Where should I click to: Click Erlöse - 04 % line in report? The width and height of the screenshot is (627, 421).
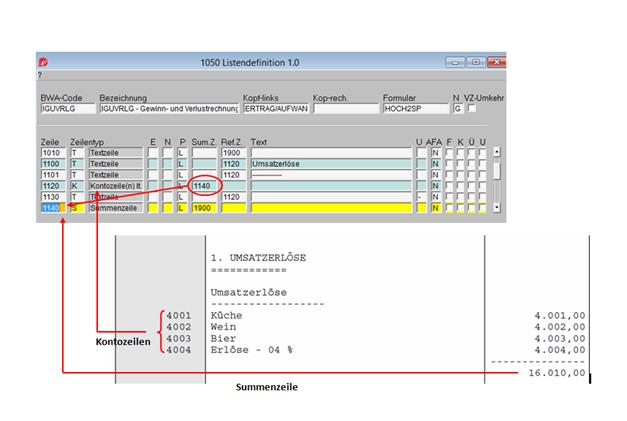(x=252, y=350)
